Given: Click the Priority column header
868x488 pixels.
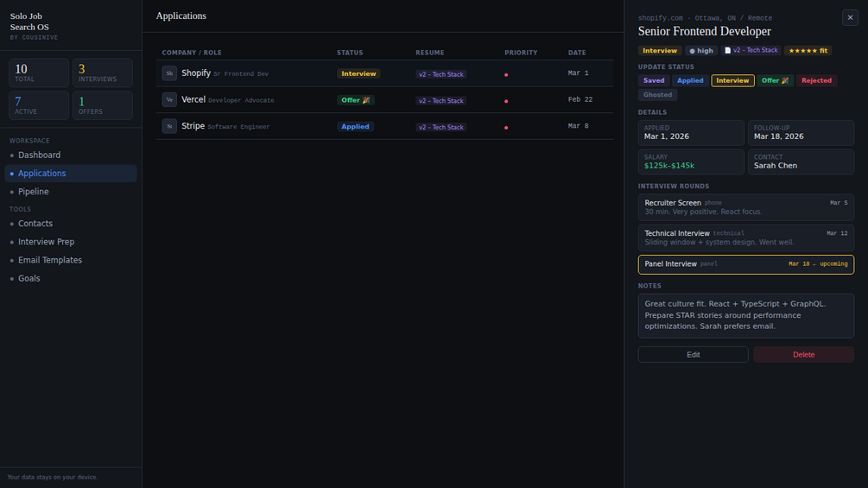Looking at the screenshot, I should point(521,53).
